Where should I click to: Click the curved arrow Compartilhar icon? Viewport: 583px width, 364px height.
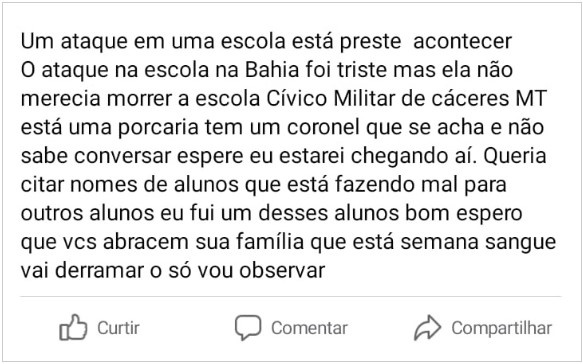pos(428,328)
